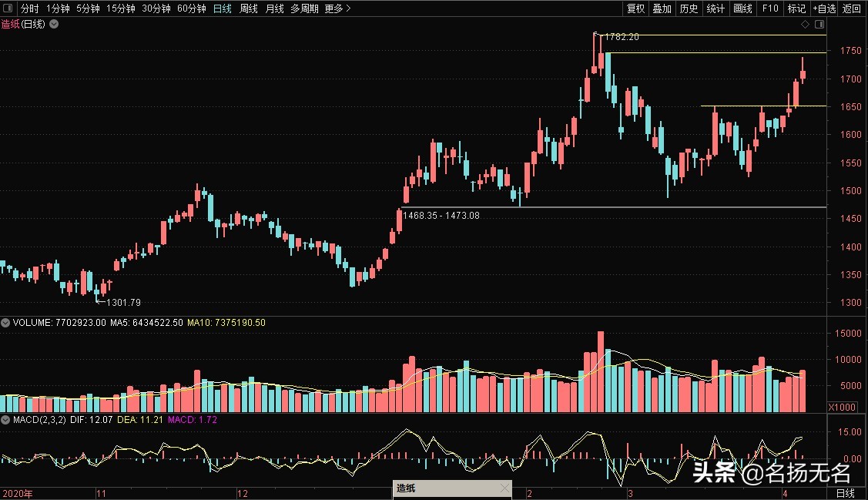Switch to 分时 intraday view
Image resolution: width=868 pixels, height=500 pixels.
point(30,8)
